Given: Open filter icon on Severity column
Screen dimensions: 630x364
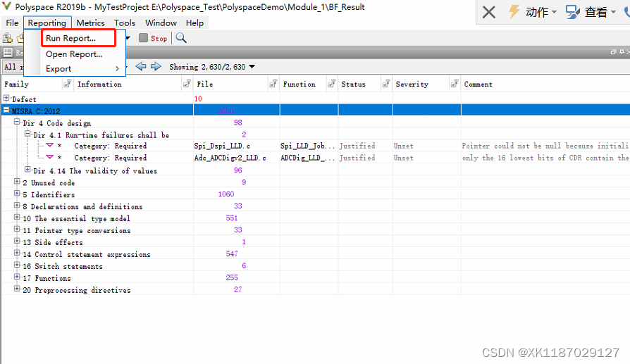Looking at the screenshot, I should 455,84.
